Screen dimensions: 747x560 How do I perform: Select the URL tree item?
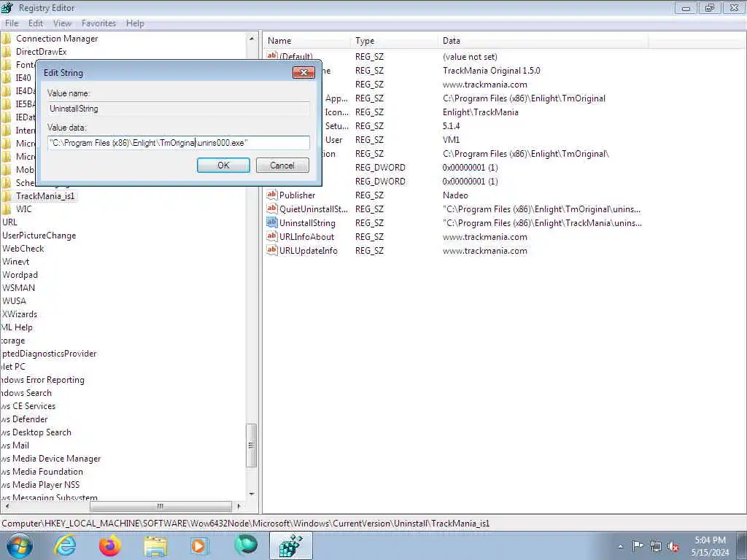9,222
